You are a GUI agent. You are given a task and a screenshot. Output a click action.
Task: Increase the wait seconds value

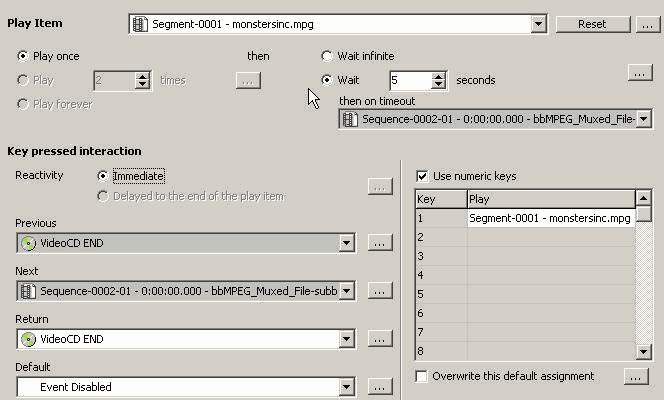[439, 76]
